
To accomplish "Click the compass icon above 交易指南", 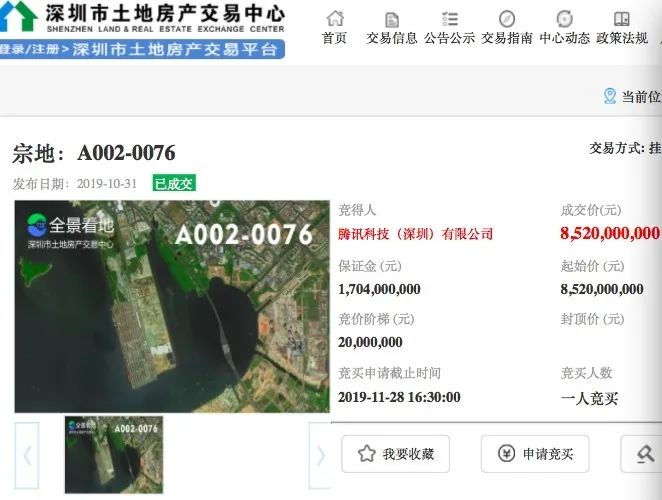I will pyautogui.click(x=507, y=19).
